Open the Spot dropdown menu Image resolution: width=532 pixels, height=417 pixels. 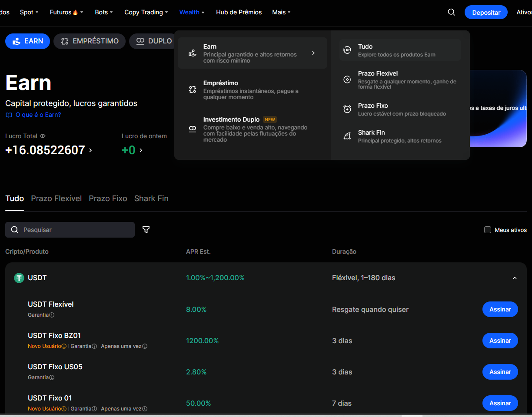[29, 12]
